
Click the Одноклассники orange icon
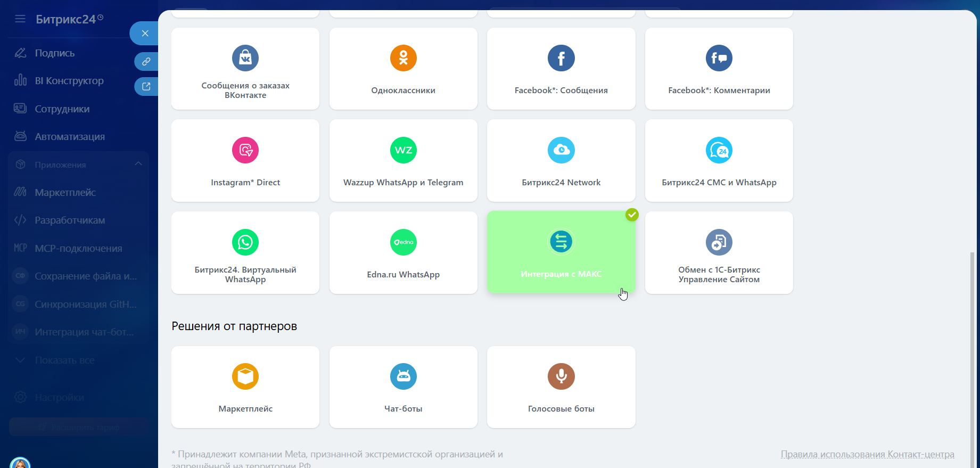pyautogui.click(x=403, y=58)
